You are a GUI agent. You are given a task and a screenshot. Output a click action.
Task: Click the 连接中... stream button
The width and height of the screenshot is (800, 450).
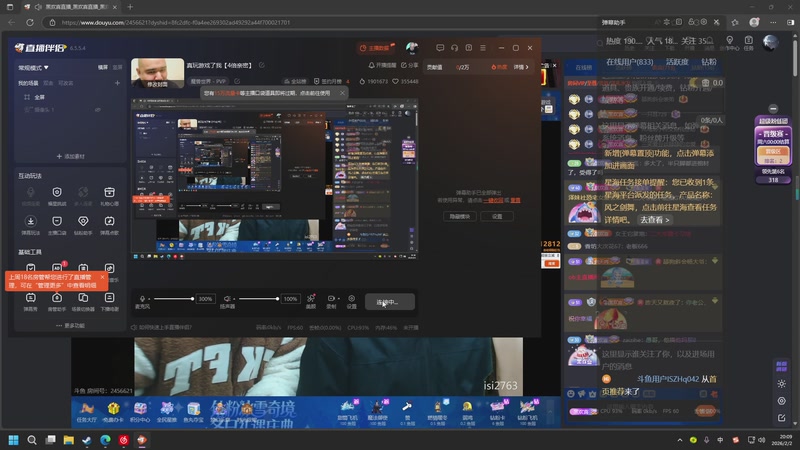[390, 302]
